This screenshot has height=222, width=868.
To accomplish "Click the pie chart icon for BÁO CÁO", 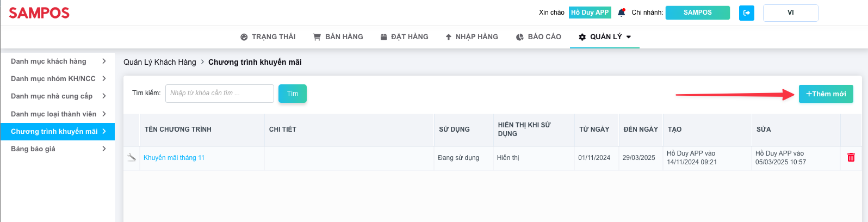I will (x=519, y=37).
